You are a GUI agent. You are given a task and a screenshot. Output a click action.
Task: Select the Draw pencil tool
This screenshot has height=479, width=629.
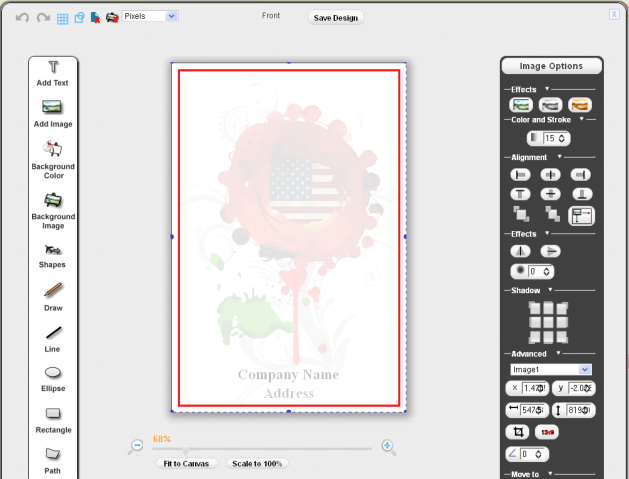[53, 297]
